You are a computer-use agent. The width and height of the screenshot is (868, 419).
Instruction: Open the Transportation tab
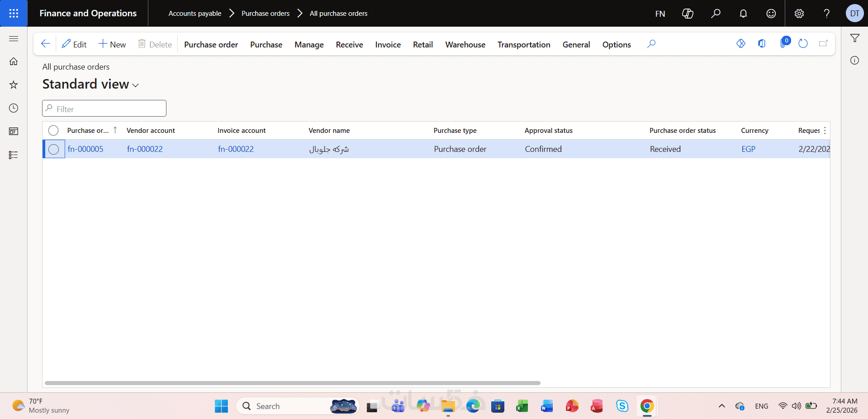coord(524,44)
